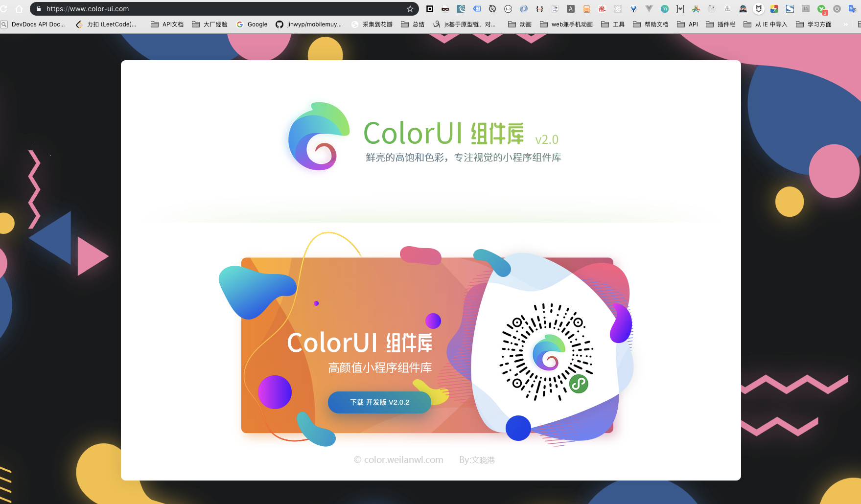Open the '工具' bookmark folder
The width and height of the screenshot is (861, 504).
pyautogui.click(x=613, y=24)
